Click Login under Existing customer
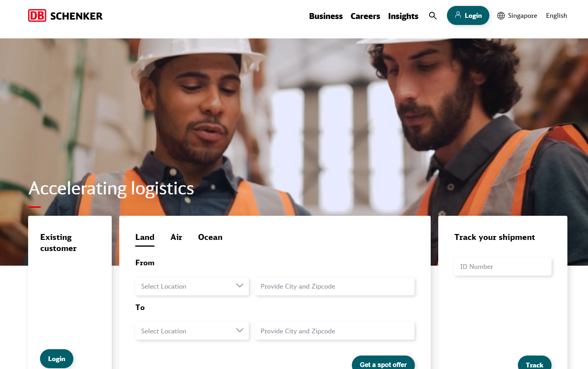This screenshot has height=369, width=588. tap(57, 359)
